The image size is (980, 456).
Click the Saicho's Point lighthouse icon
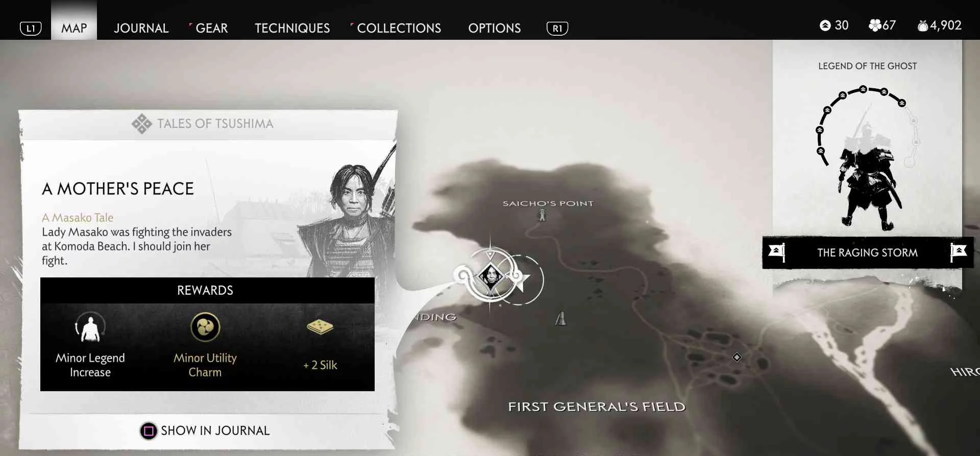point(542,215)
